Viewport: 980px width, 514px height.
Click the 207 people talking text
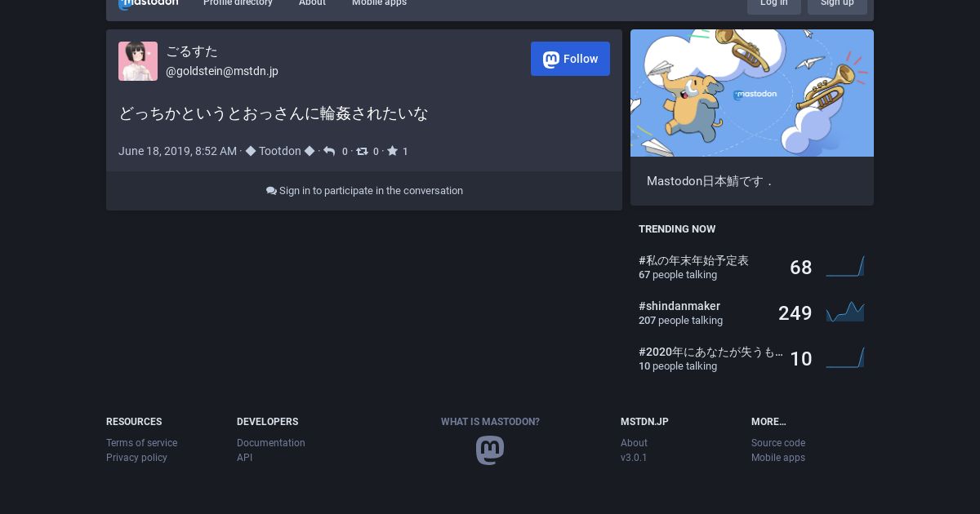click(x=680, y=321)
